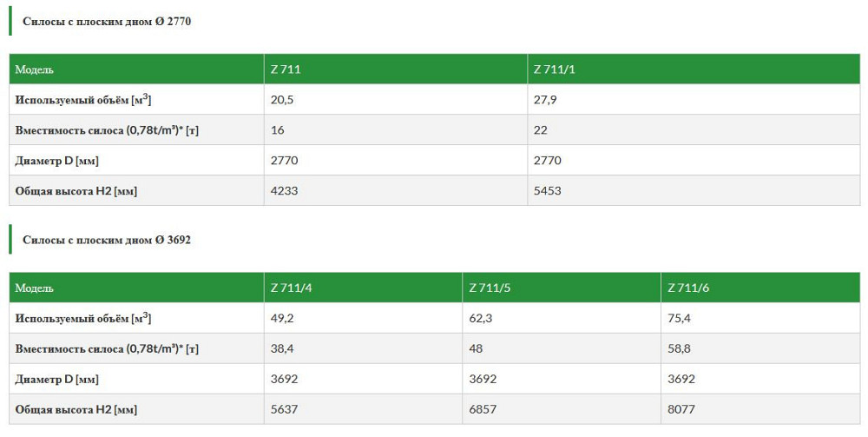Select the total height 6857 cell
The image size is (868, 437).
pyautogui.click(x=483, y=408)
